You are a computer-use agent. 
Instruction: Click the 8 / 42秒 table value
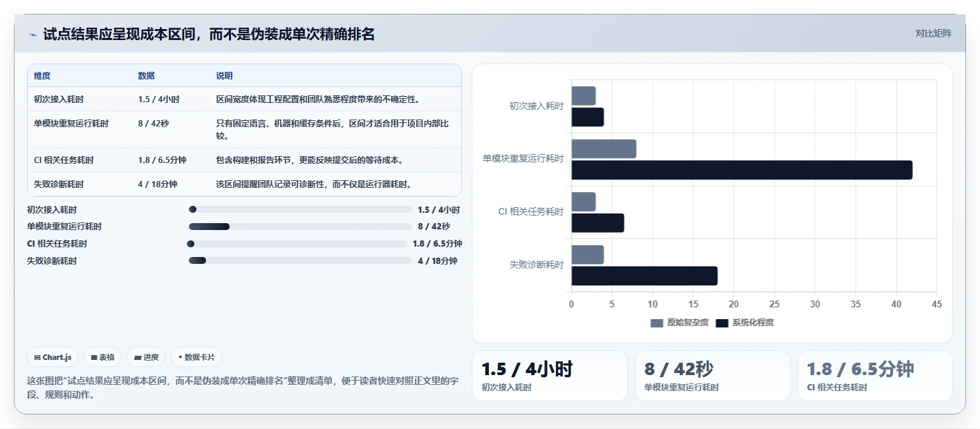(x=154, y=124)
